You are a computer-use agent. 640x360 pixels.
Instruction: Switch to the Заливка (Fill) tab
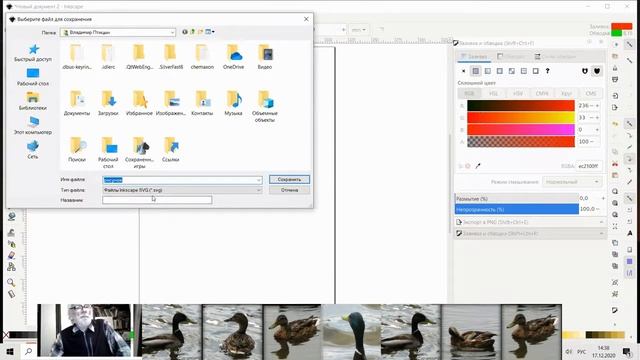point(474,56)
